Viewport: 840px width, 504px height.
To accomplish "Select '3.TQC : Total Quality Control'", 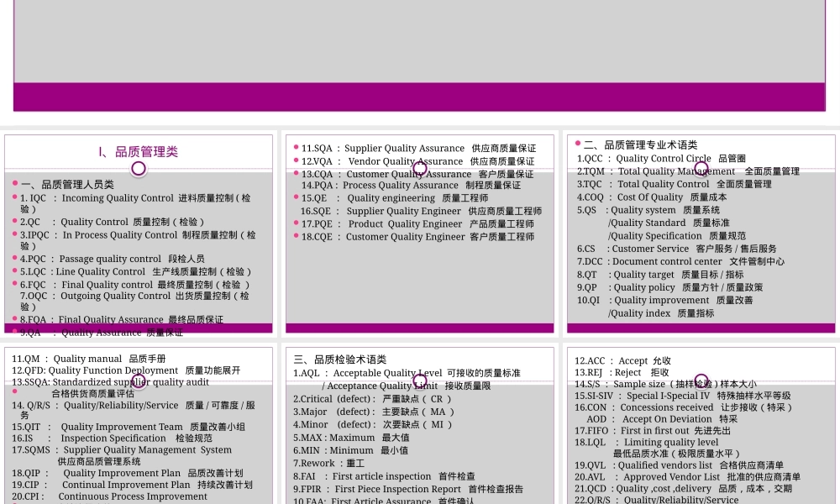I will [x=643, y=184].
